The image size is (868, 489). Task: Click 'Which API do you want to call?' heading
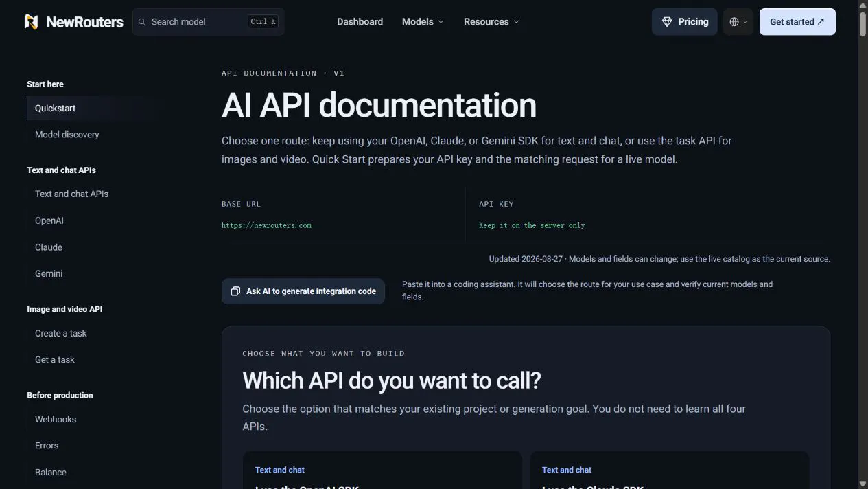(392, 380)
